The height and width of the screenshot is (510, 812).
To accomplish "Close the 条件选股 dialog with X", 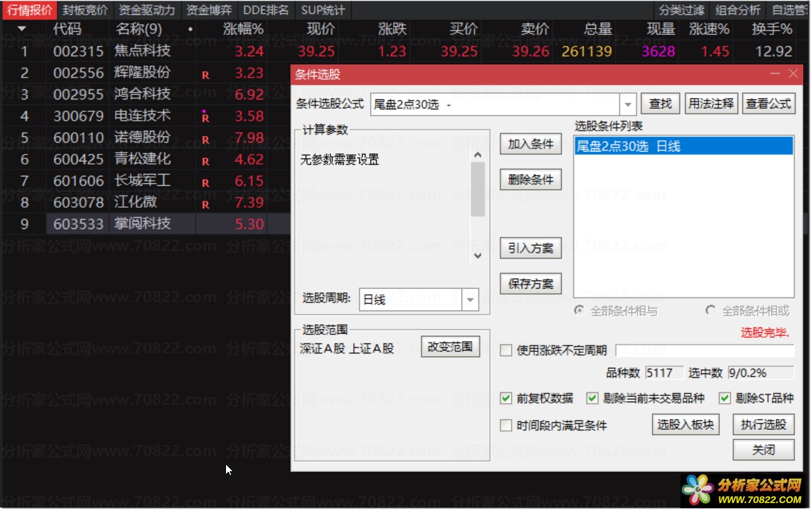I will point(794,74).
